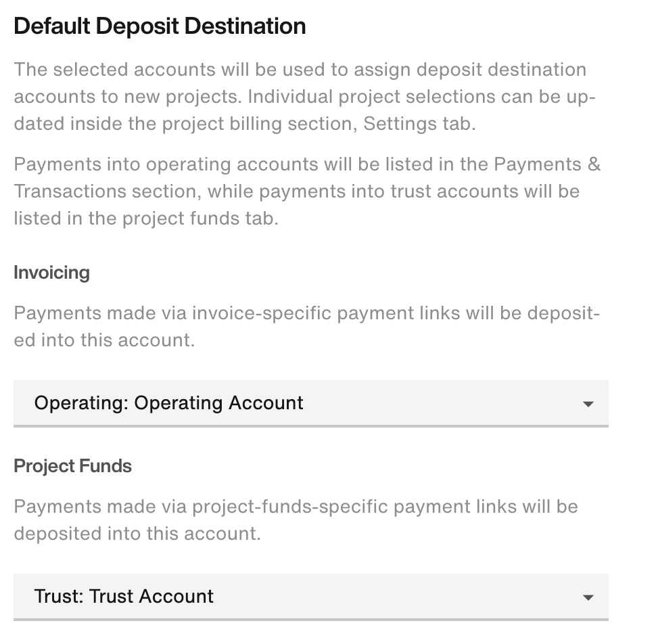This screenshot has height=644, width=656.
Task: Click the arrow icon beside Operating Account
Action: click(x=588, y=405)
